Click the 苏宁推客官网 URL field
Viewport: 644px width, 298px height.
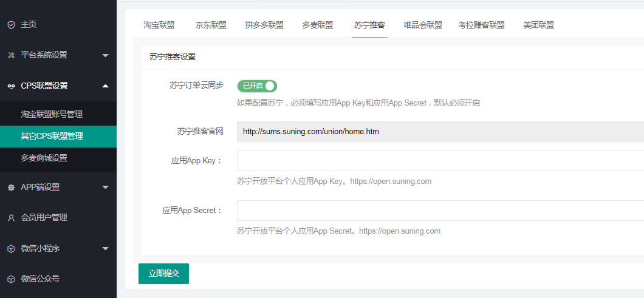point(440,132)
